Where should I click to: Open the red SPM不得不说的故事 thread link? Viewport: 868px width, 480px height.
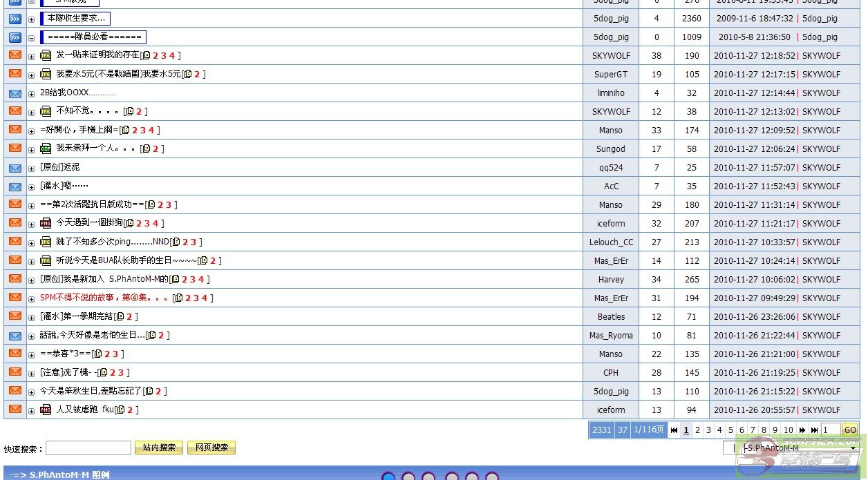point(104,298)
